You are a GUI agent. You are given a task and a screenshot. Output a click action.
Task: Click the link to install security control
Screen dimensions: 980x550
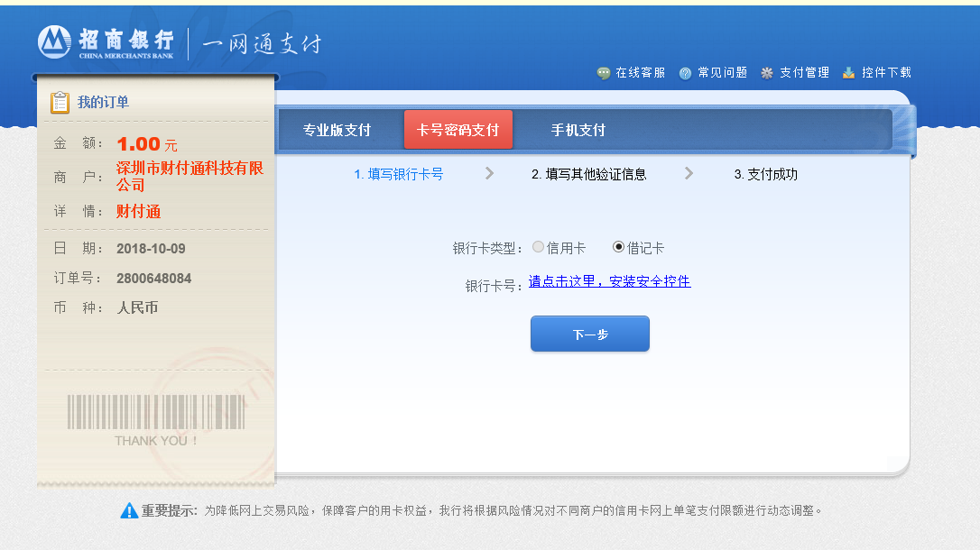(609, 281)
